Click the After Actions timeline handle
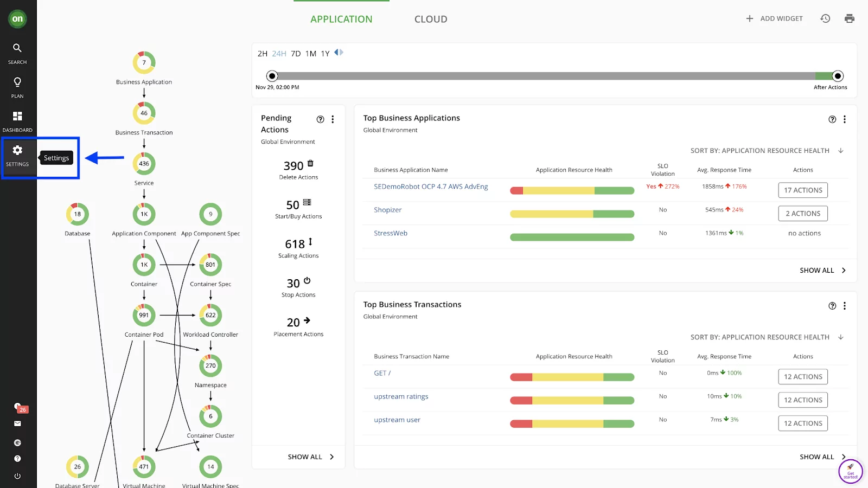Image resolution: width=868 pixels, height=488 pixels. pos(838,76)
